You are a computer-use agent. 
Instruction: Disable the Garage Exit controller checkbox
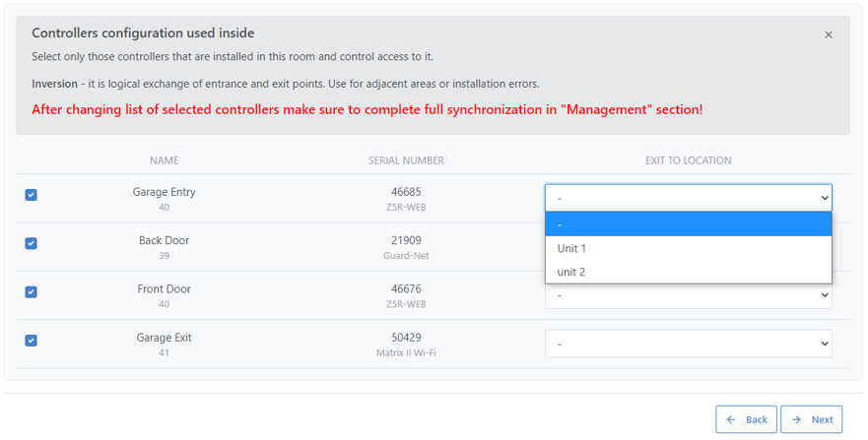[x=31, y=341]
